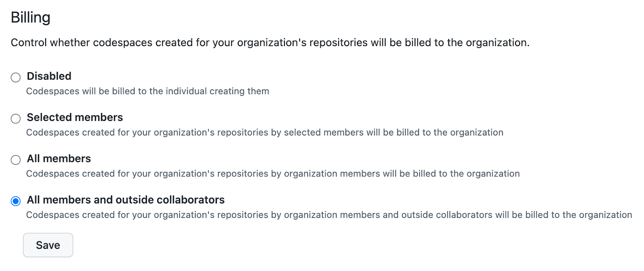Deselect current option by choosing Disabled
The width and height of the screenshot is (644, 271).
(x=15, y=77)
